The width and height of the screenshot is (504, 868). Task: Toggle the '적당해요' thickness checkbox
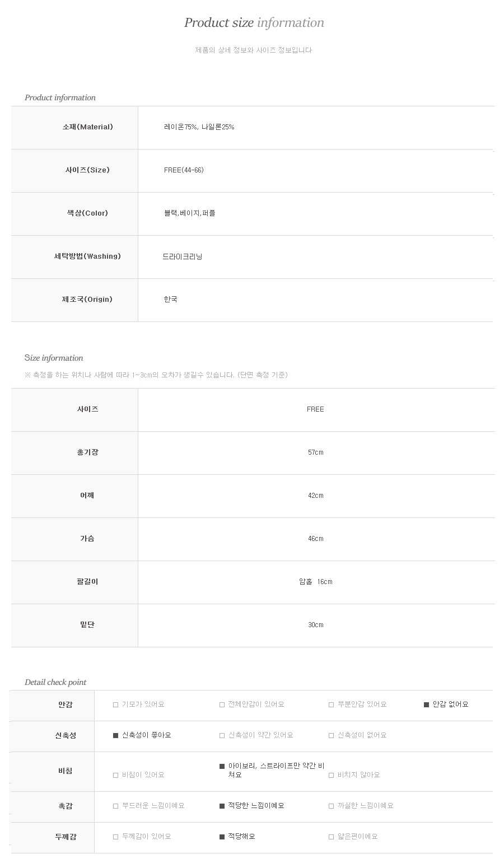point(222,837)
